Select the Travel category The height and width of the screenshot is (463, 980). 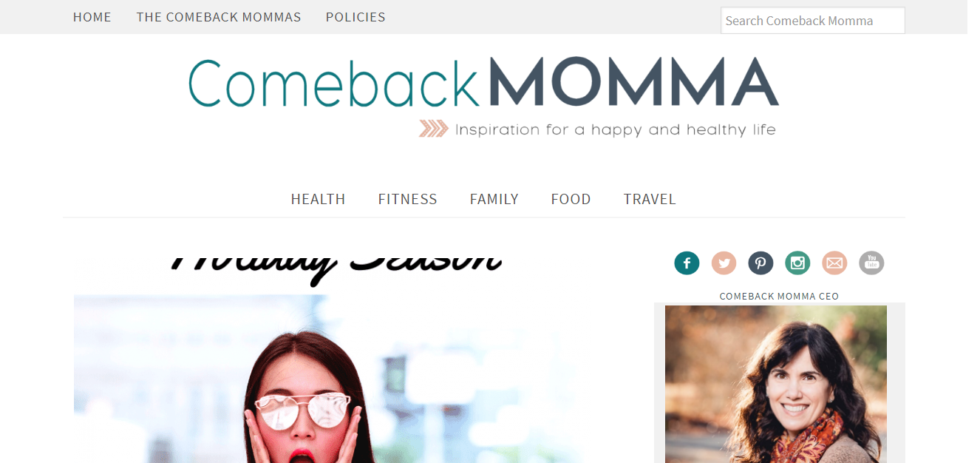(650, 199)
